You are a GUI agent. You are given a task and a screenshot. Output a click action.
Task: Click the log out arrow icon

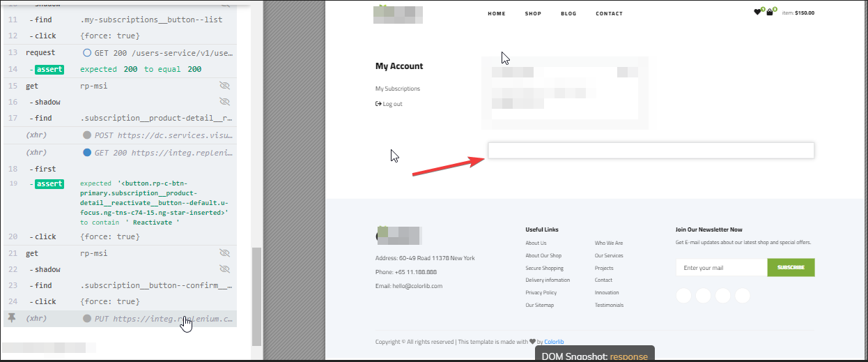[378, 104]
